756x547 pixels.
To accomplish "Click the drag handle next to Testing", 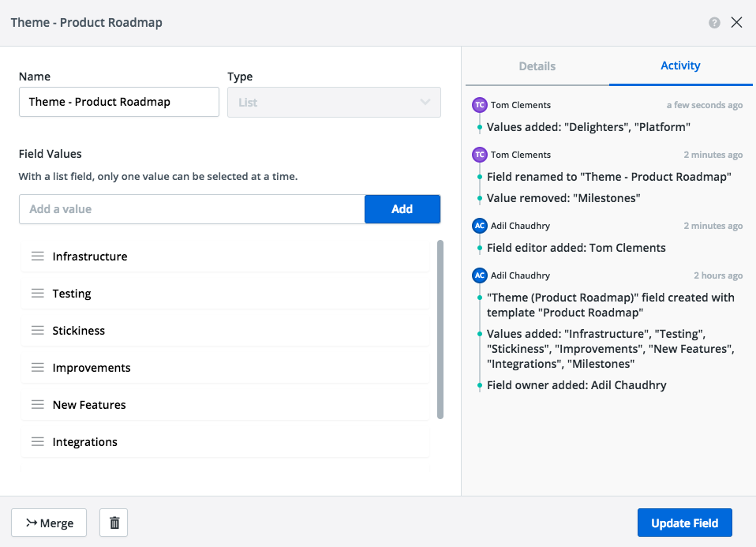I will 37,294.
